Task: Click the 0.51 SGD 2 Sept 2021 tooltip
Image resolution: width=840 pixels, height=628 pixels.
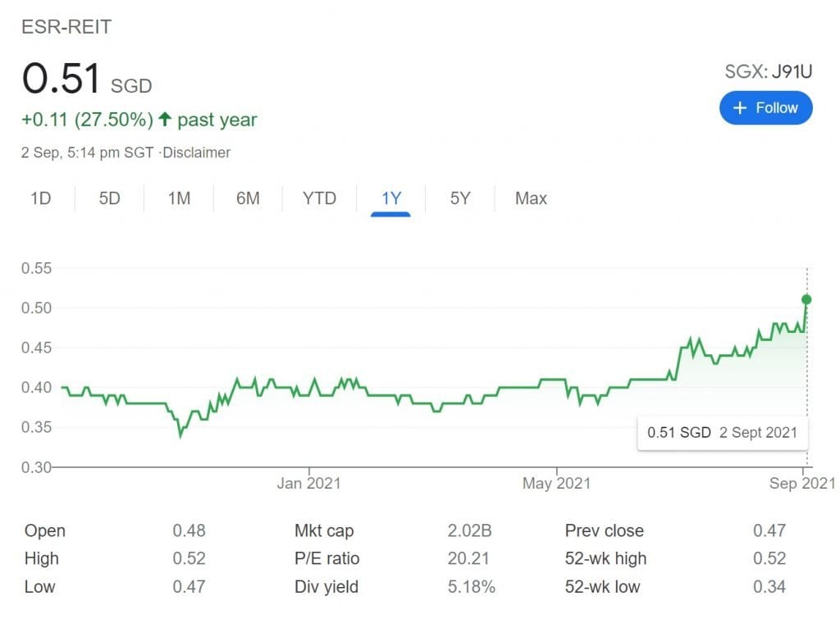Action: point(722,433)
